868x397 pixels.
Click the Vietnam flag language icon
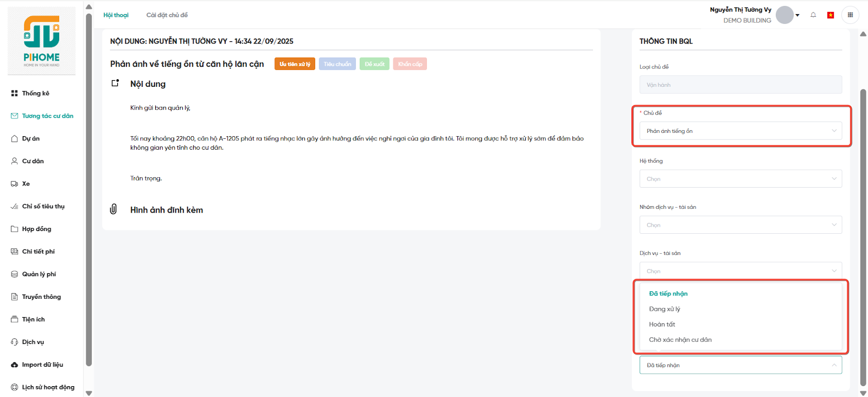point(830,15)
